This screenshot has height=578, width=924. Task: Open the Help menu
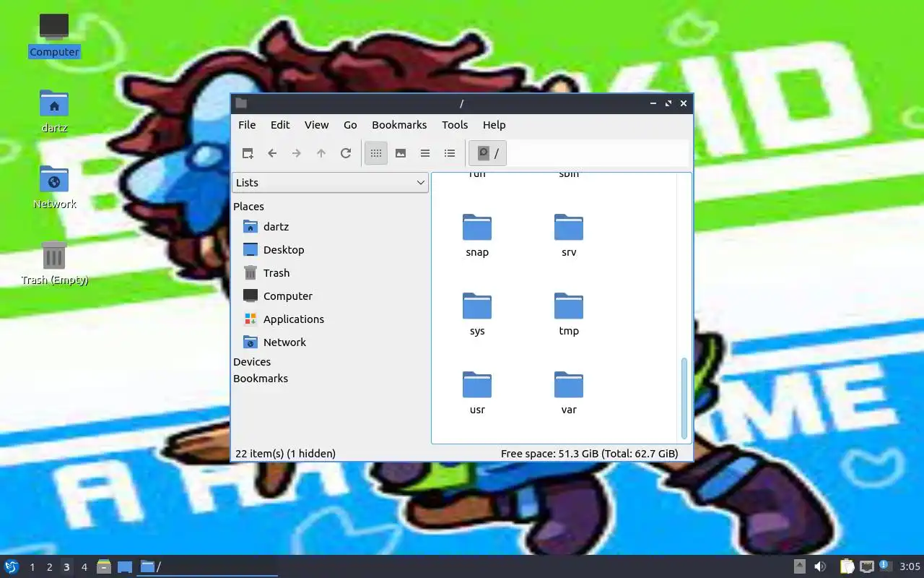tap(494, 125)
